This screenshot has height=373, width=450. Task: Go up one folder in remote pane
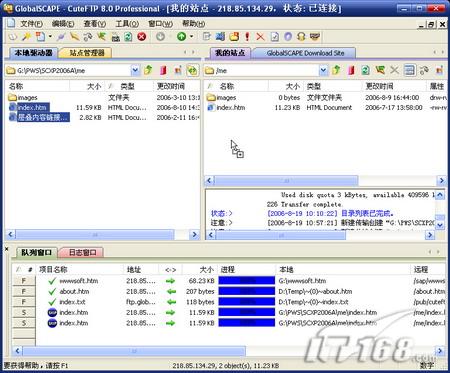coord(337,70)
